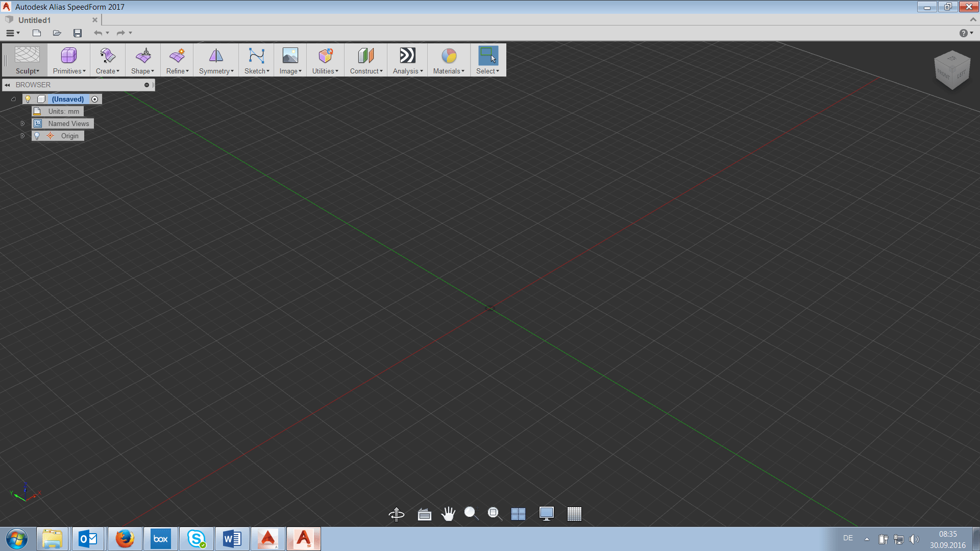Collapse the Browser panel with double arrows
Image resolution: width=980 pixels, height=551 pixels.
[x=7, y=85]
